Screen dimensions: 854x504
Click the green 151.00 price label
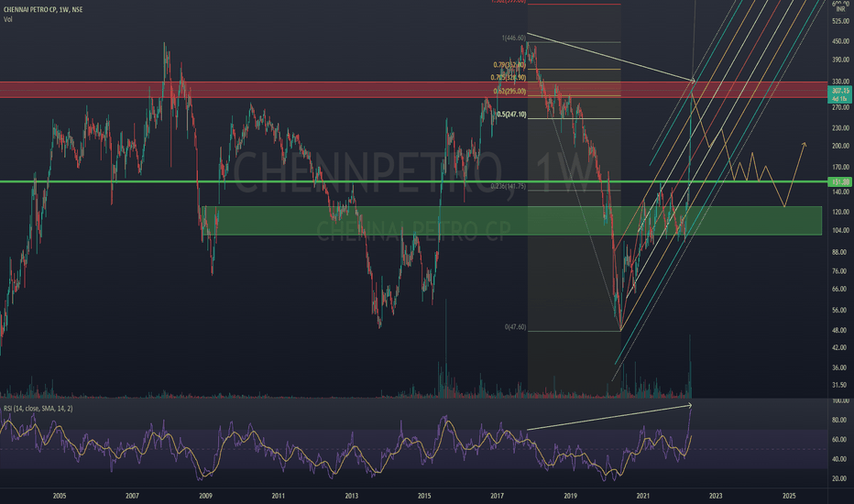click(840, 181)
